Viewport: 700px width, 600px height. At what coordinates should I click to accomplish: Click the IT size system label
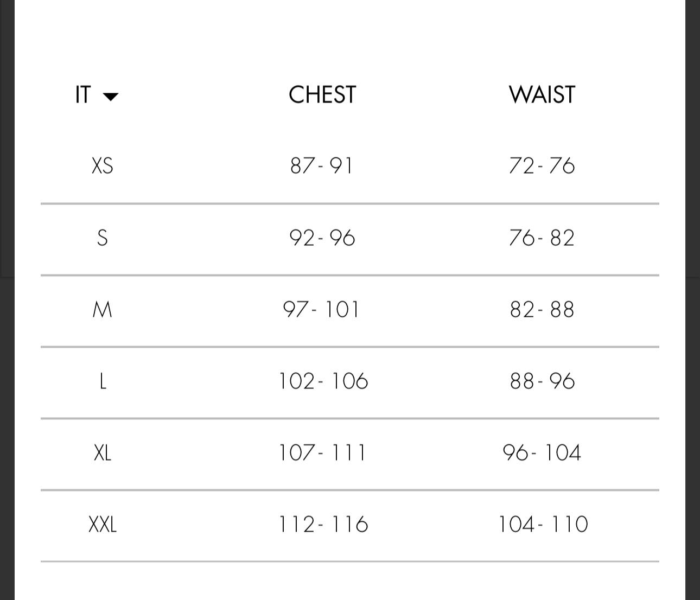point(83,95)
